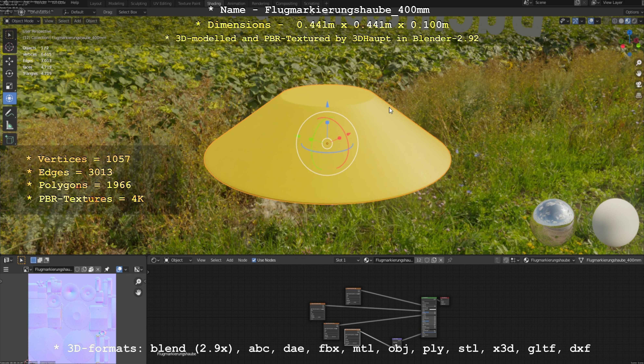Toggle the pin icon in image editor header
644x364 pixels.
(107, 269)
